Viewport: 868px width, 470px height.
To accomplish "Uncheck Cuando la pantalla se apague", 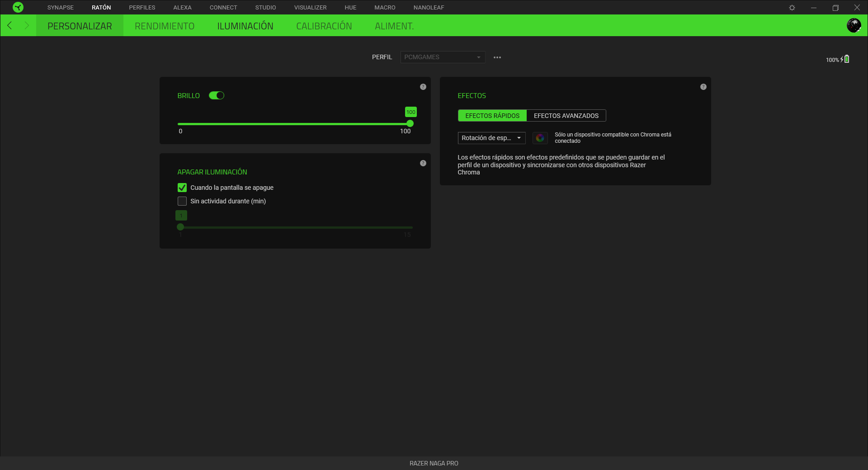I will 182,188.
